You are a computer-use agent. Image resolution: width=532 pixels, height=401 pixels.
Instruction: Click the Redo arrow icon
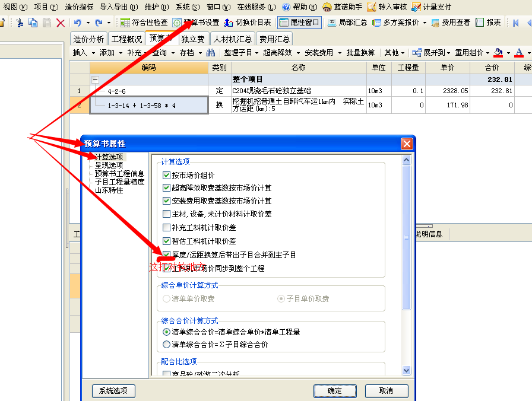[x=99, y=23]
